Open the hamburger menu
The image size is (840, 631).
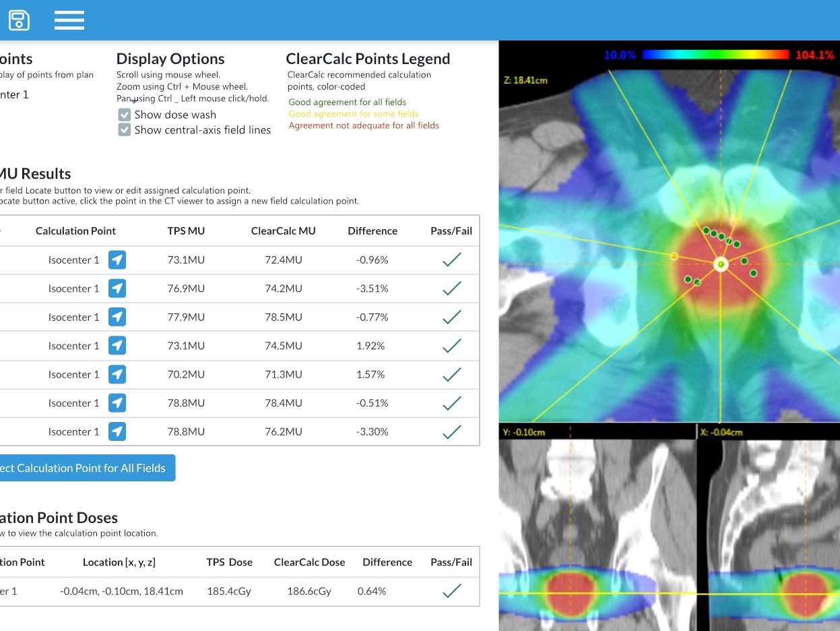coord(69,20)
